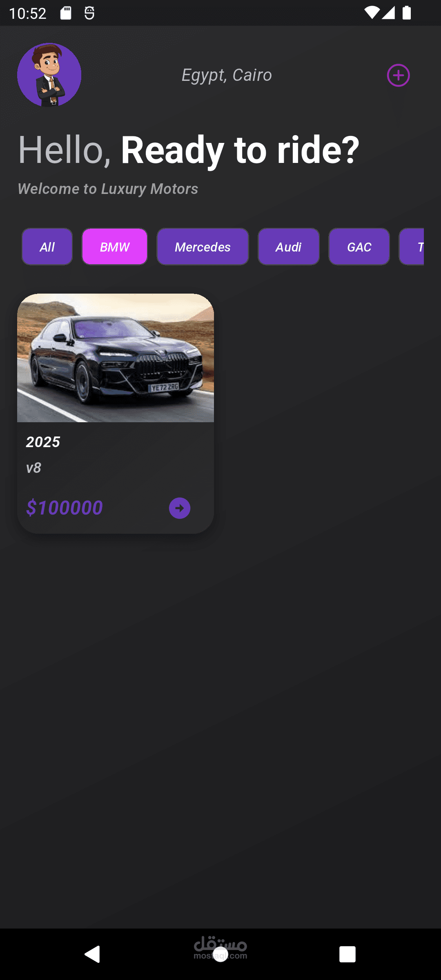Choose the Audi brand filter
The image size is (441, 980).
(x=289, y=247)
